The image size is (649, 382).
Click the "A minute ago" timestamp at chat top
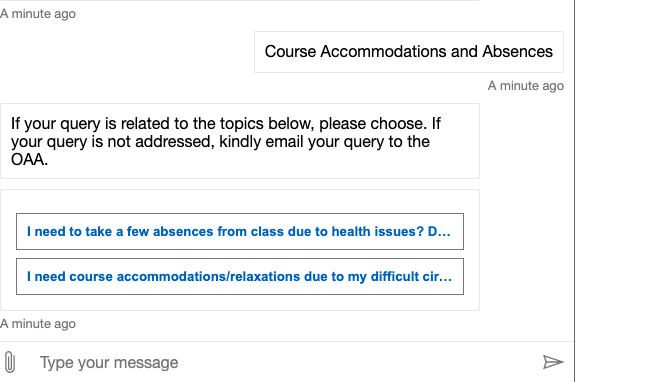click(38, 14)
